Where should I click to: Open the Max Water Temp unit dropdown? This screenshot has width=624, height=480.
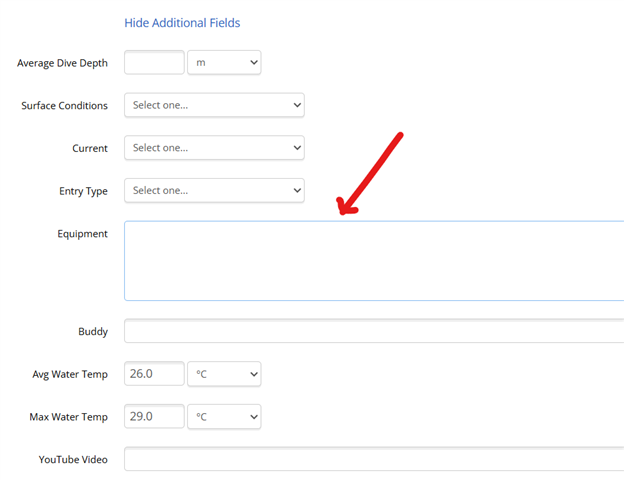[224, 416]
